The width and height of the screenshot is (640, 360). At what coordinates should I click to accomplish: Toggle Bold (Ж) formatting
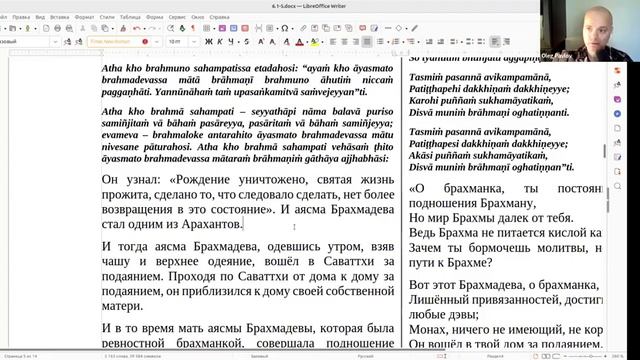209,42
